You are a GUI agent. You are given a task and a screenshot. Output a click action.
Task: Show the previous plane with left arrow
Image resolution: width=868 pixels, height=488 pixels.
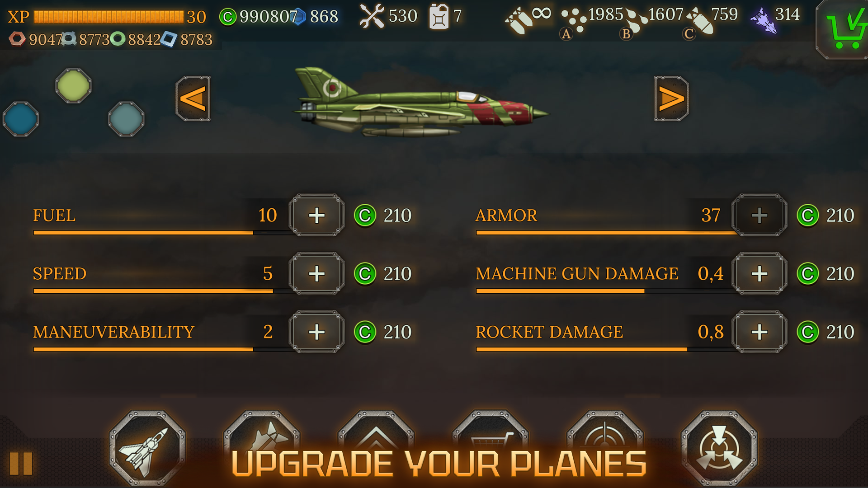[193, 99]
